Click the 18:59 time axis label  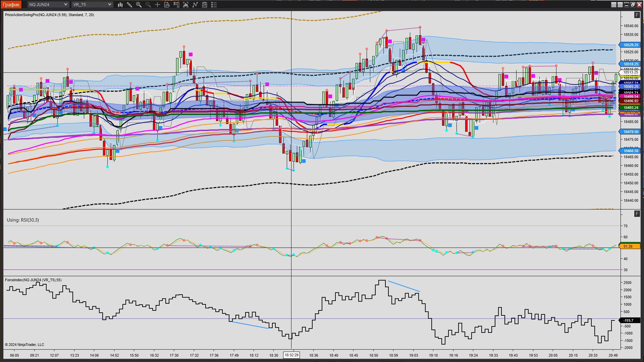coord(393,355)
